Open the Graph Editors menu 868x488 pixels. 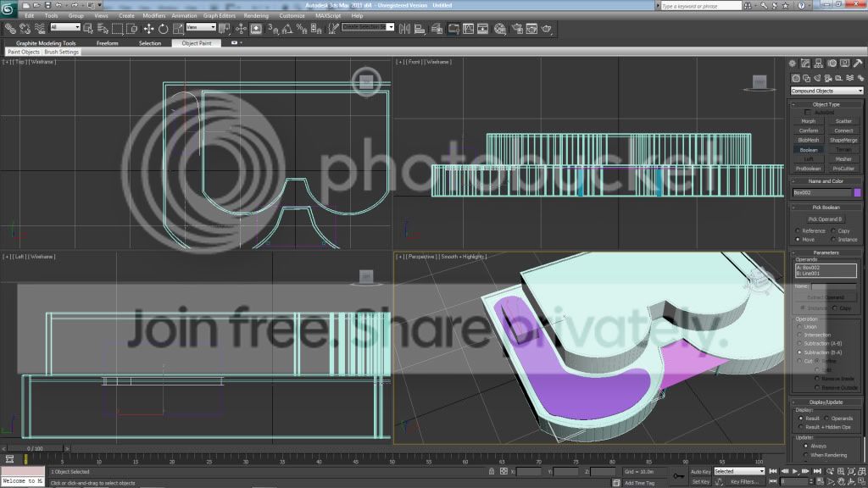click(x=220, y=16)
